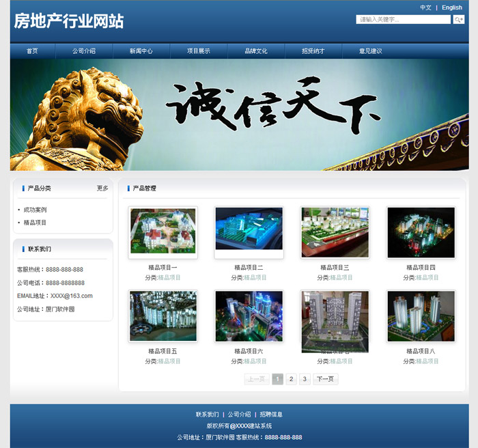Image resolution: width=478 pixels, height=448 pixels.
Task: Open 招聘信息 link in footer
Action: (271, 415)
